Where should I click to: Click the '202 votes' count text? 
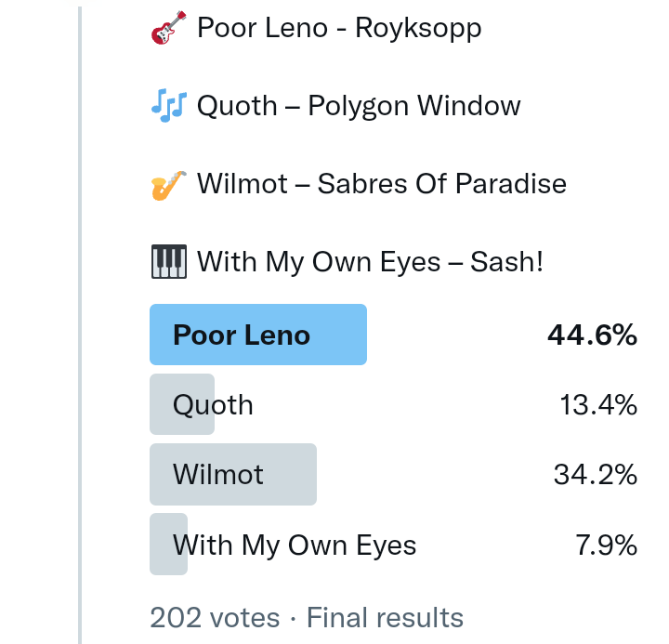pos(215,618)
